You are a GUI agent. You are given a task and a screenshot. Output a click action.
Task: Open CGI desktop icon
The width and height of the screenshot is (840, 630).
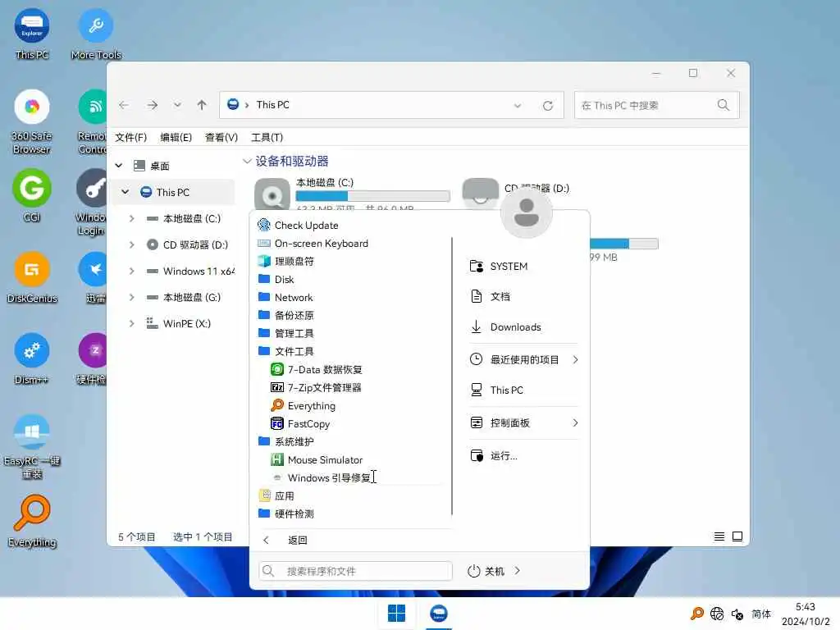[x=32, y=196]
